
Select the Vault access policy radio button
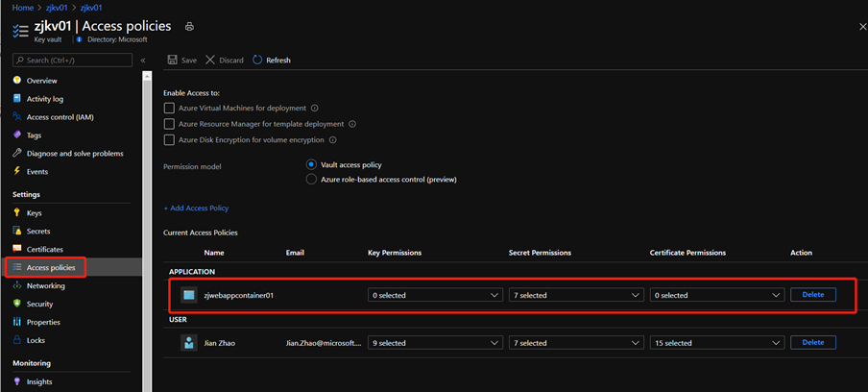(311, 165)
